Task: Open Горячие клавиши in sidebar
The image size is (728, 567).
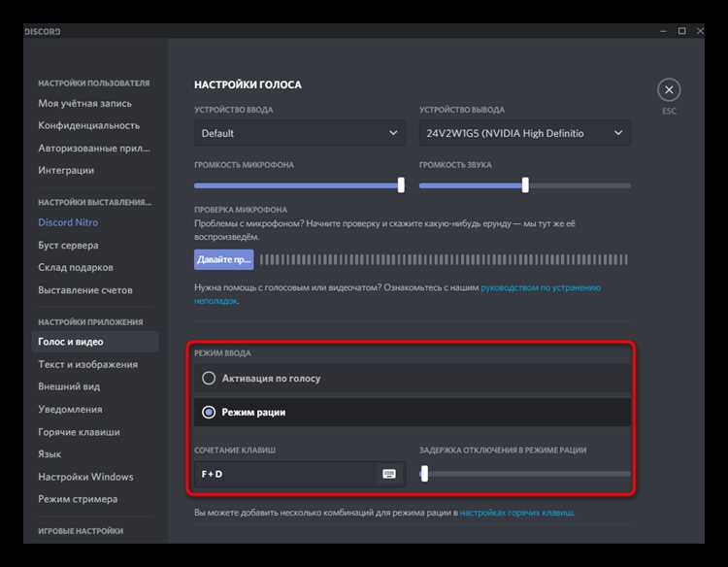Action: pos(79,431)
